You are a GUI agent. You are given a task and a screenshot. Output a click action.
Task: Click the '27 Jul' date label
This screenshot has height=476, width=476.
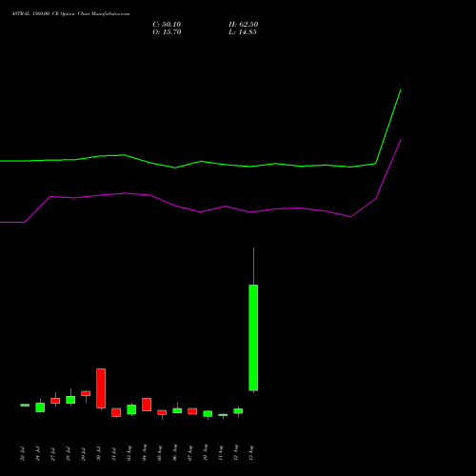point(53,454)
